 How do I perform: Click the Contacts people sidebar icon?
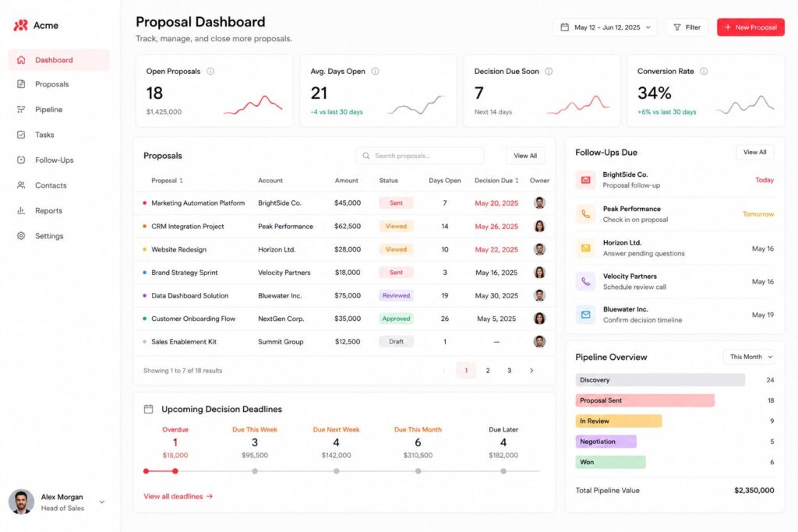21,185
